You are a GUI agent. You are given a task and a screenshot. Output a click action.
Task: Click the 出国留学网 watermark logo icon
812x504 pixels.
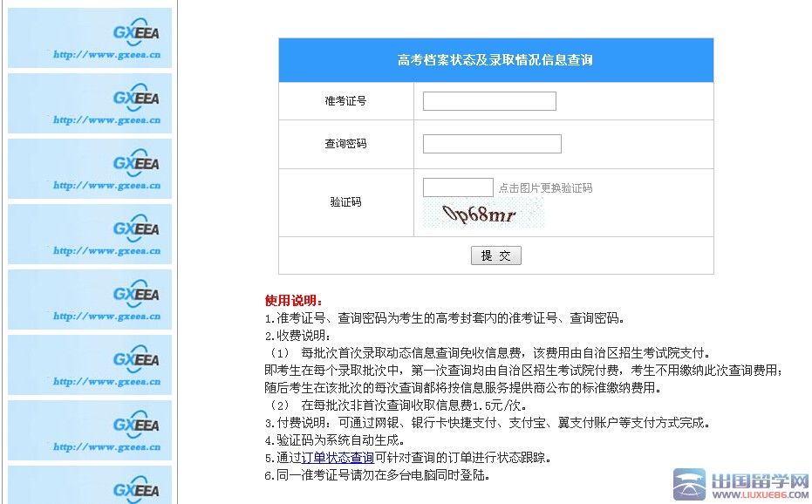tap(689, 484)
